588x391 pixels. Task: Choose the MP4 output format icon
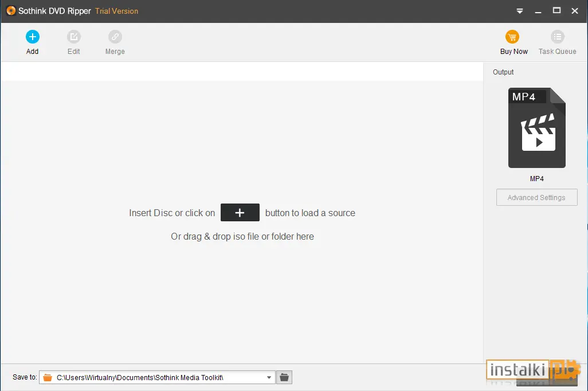click(536, 128)
